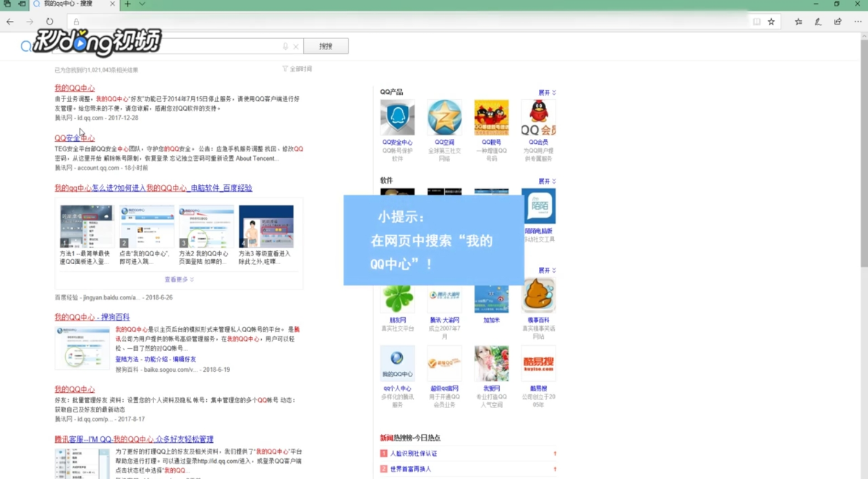
Task: Reload the page with refresh icon
Action: (49, 22)
